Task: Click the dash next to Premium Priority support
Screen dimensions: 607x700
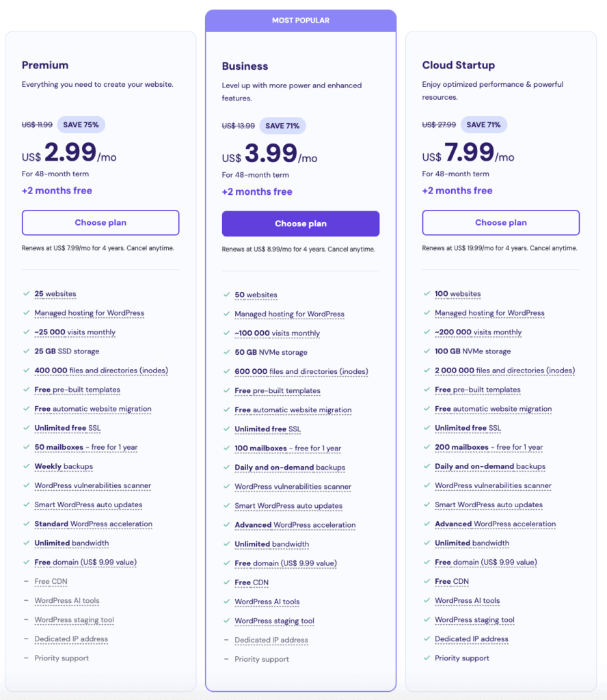Action: tap(25, 658)
